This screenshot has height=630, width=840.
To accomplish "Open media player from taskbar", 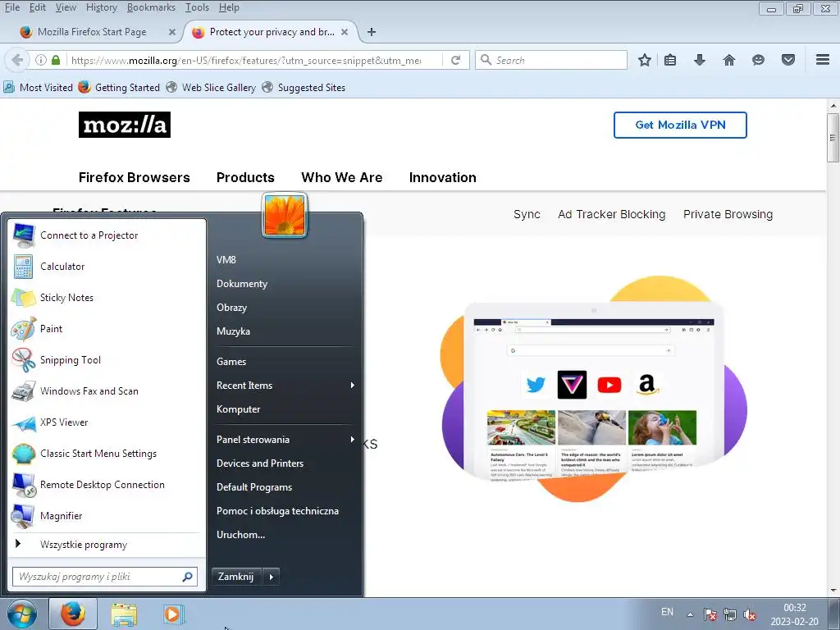I will tap(173, 614).
